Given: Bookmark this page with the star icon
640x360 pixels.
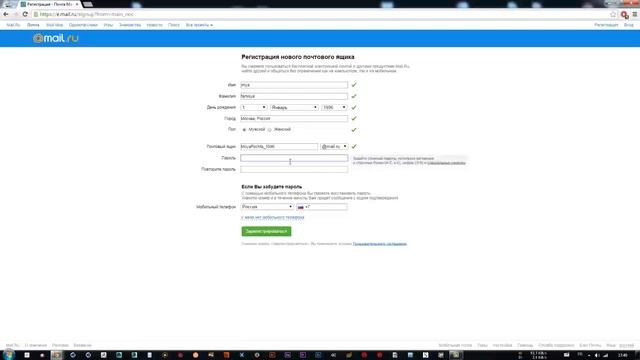Looking at the screenshot, I should click(x=613, y=14).
